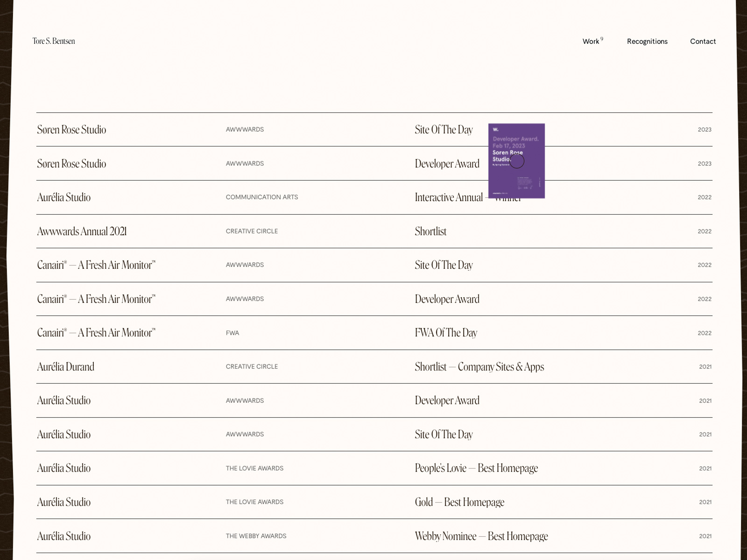Viewport: 747px width, 560px height.
Task: Select Aurélia Studio Developer Award 2021
Action: (x=447, y=400)
